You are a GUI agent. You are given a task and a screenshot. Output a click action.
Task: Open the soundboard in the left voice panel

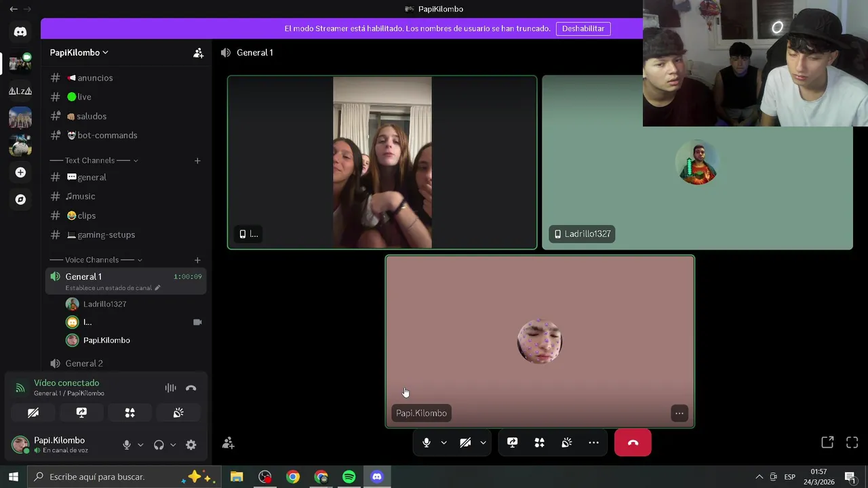(178, 413)
